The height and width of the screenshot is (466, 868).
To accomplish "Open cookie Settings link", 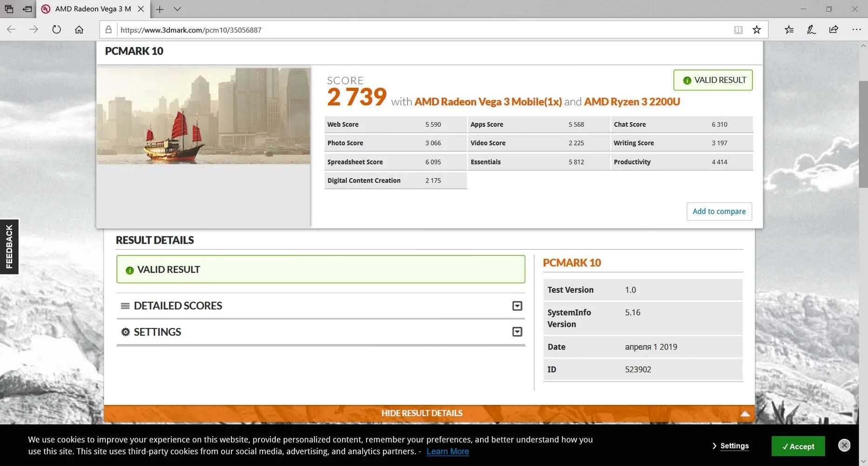I will pos(734,446).
